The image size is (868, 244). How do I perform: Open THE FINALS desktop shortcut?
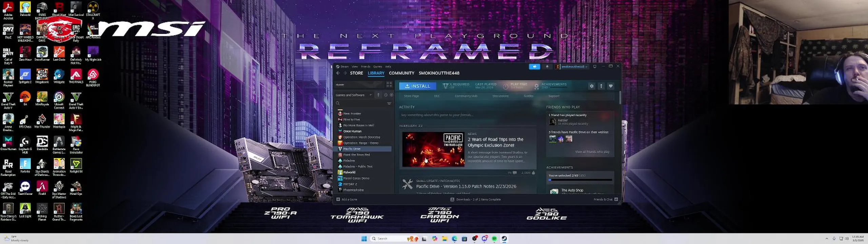[76, 77]
